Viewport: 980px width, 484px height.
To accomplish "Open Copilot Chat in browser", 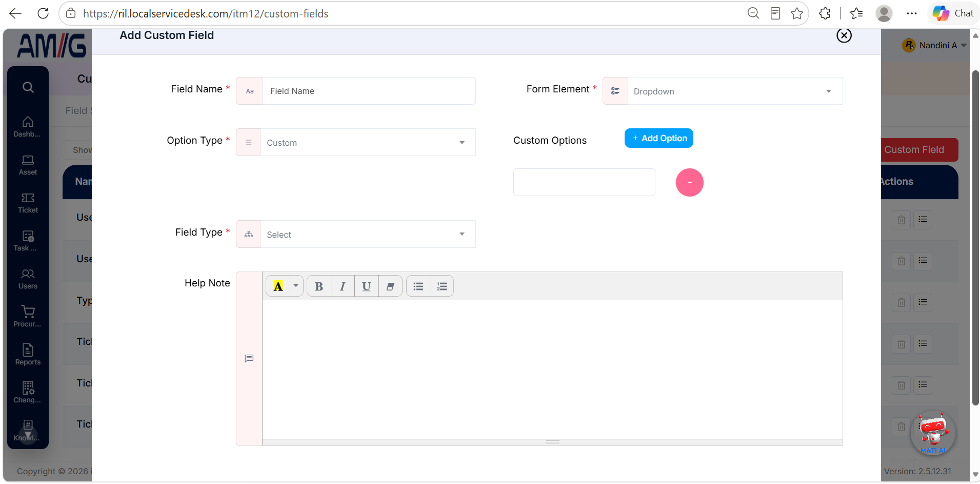I will tap(953, 13).
